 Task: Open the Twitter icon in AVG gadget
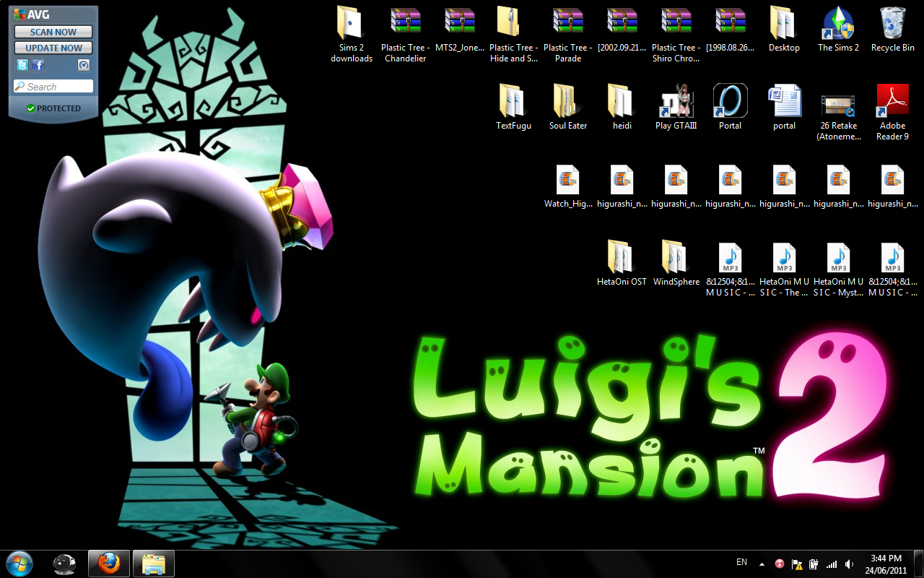coord(22,65)
